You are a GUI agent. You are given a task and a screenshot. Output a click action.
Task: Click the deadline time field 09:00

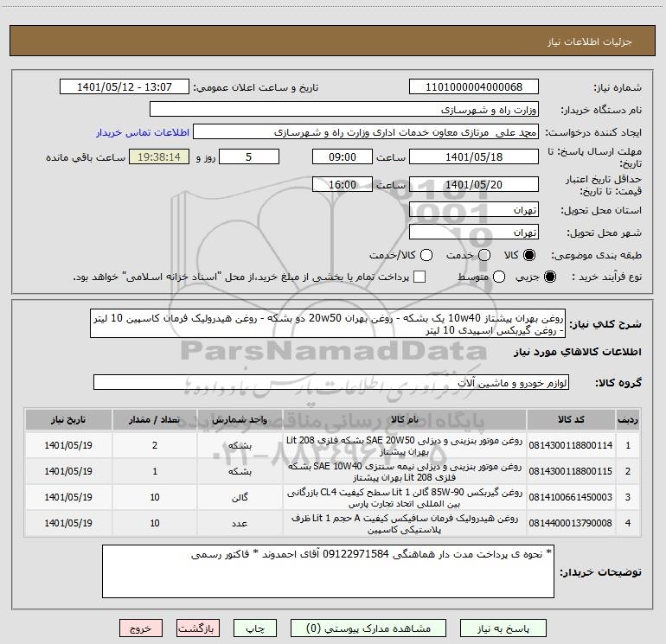(x=343, y=157)
